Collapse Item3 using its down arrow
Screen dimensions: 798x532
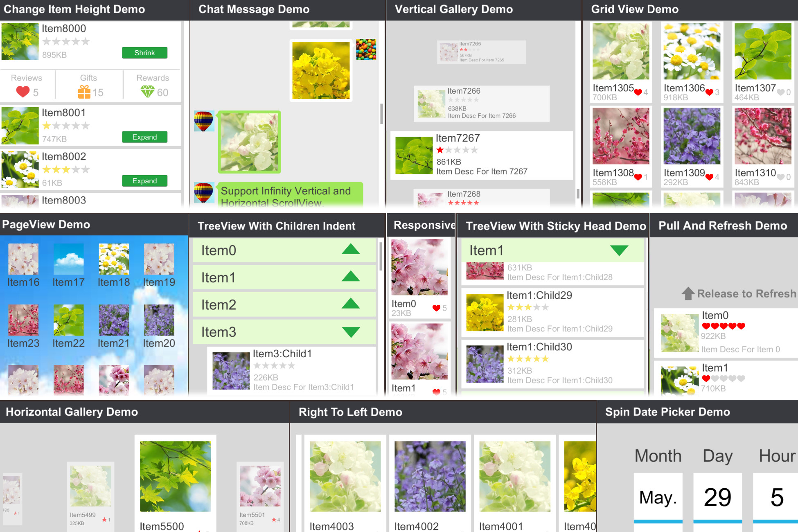point(350,332)
